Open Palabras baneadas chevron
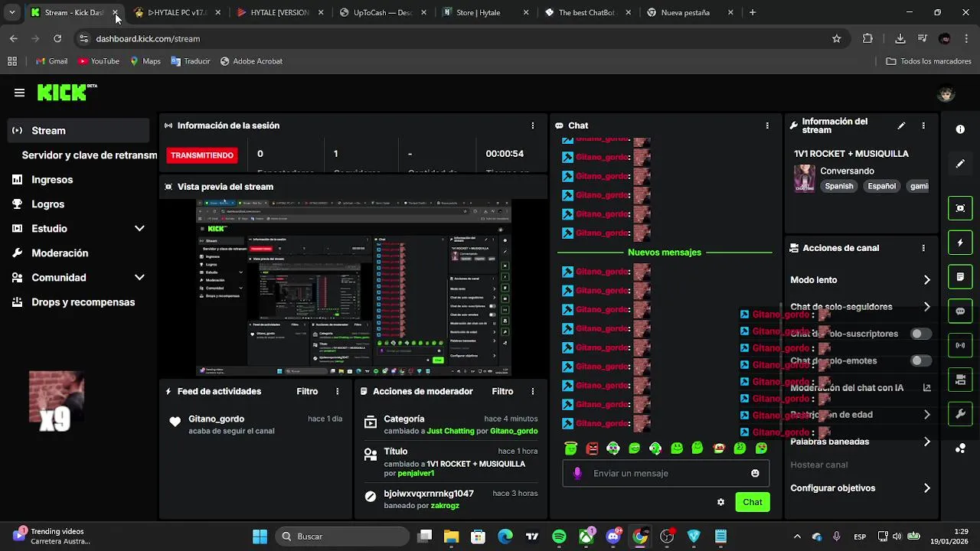Screen dimensions: 980x551 pyautogui.click(x=926, y=442)
